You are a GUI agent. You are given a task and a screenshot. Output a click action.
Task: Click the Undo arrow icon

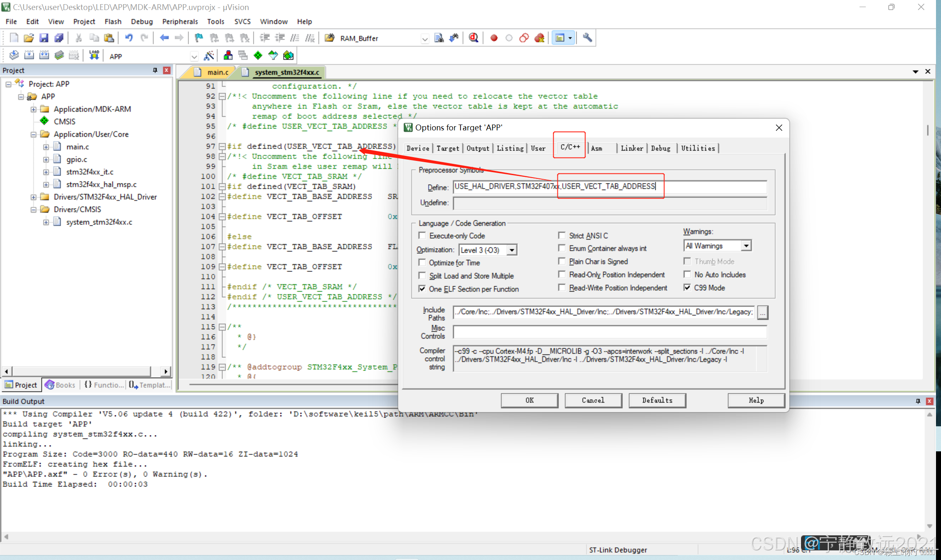coord(129,38)
